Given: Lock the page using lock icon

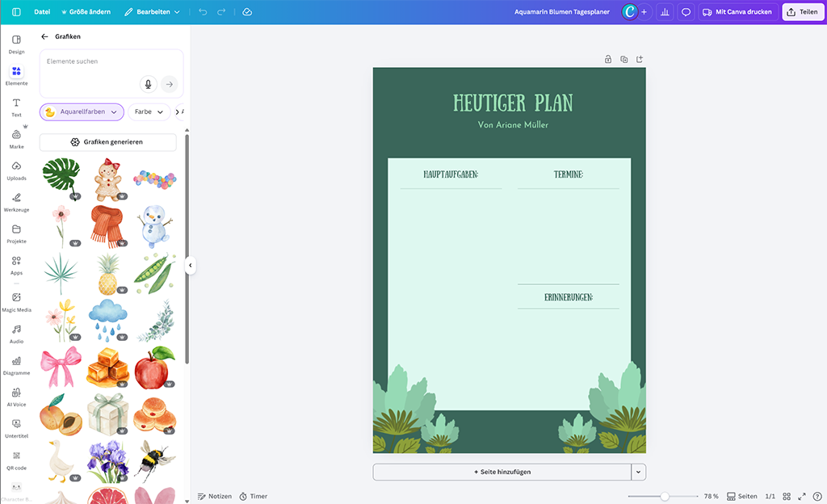Looking at the screenshot, I should coord(608,59).
